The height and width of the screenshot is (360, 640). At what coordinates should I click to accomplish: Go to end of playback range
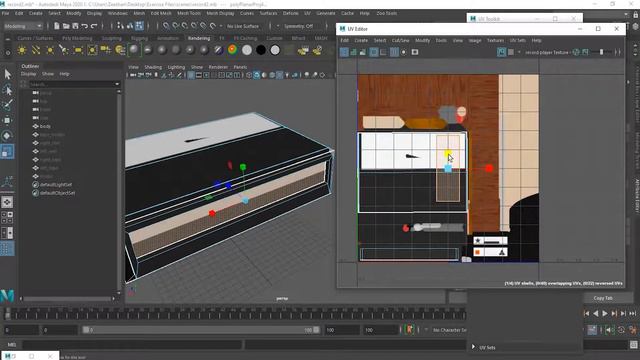633,313
